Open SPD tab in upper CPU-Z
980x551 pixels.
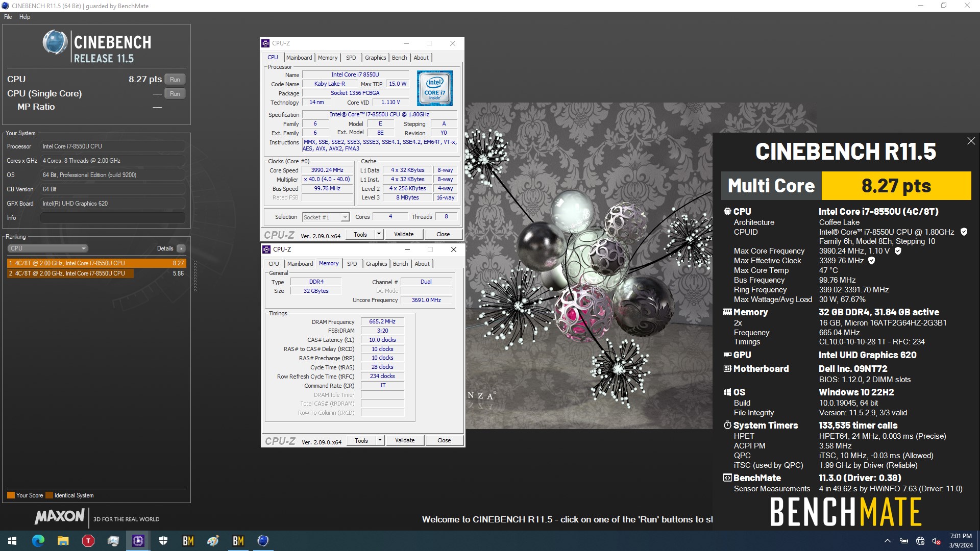pos(351,58)
